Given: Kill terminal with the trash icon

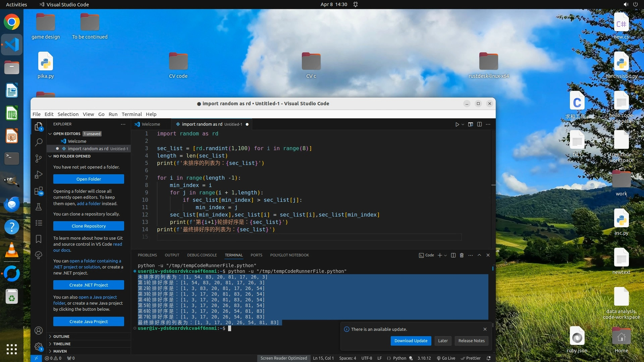Looking at the screenshot, I should point(462,255).
